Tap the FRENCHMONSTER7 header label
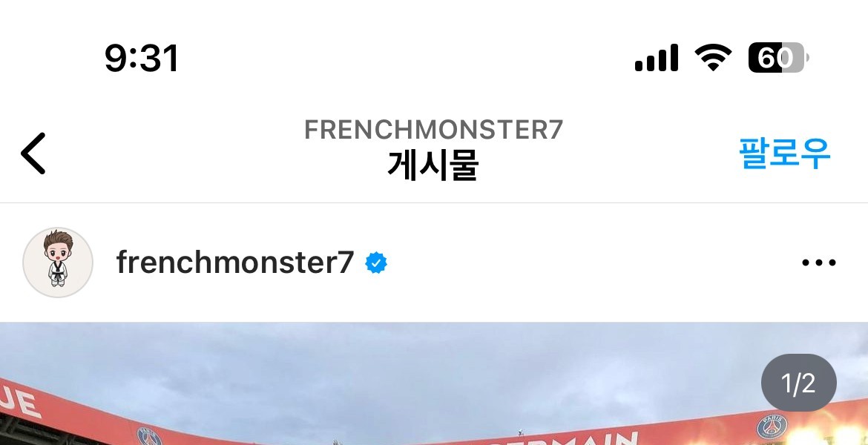Screen dimensions: 868x445 [x=433, y=130]
